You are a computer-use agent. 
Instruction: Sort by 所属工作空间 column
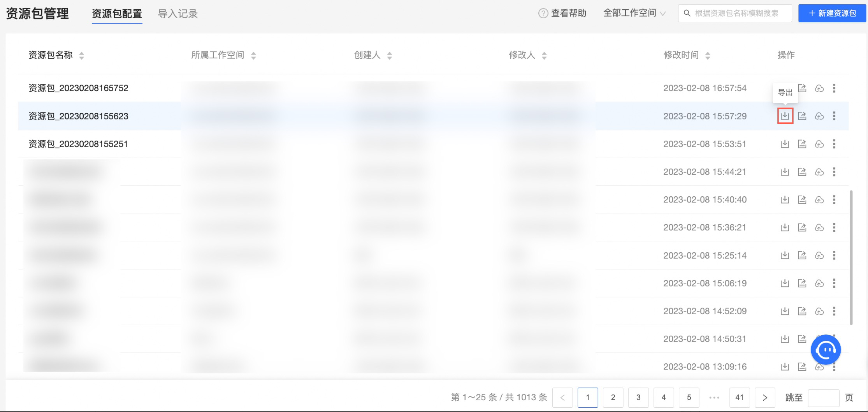coord(253,56)
